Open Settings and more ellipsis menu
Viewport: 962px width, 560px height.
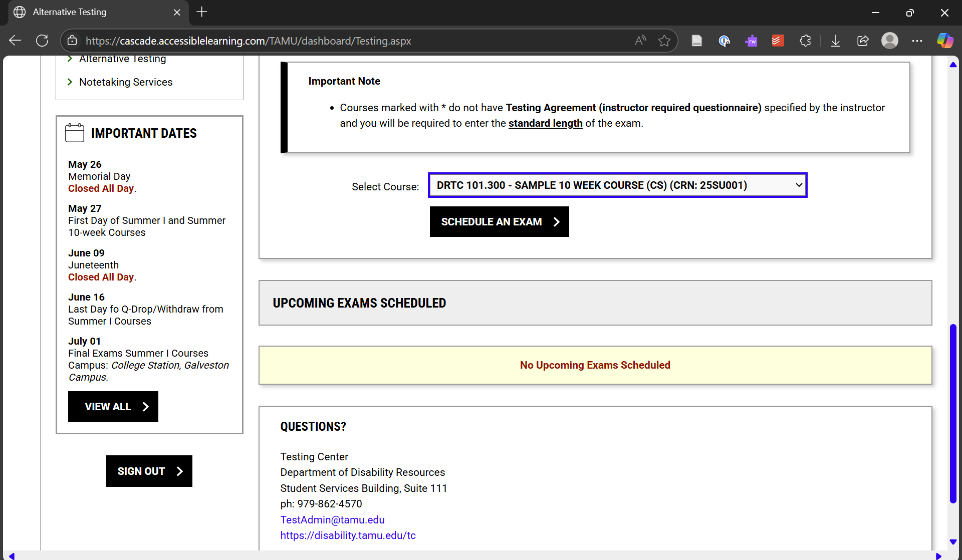[x=917, y=41]
